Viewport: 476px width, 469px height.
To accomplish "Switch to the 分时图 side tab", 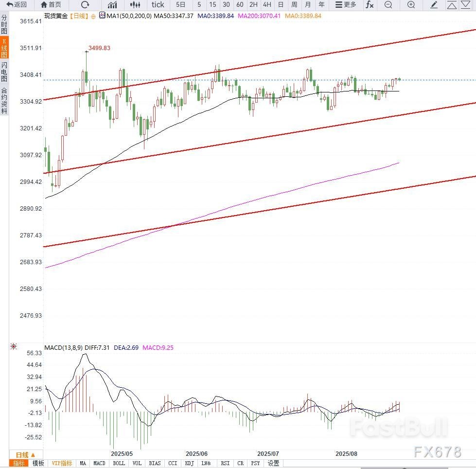I will pyautogui.click(x=4, y=24).
